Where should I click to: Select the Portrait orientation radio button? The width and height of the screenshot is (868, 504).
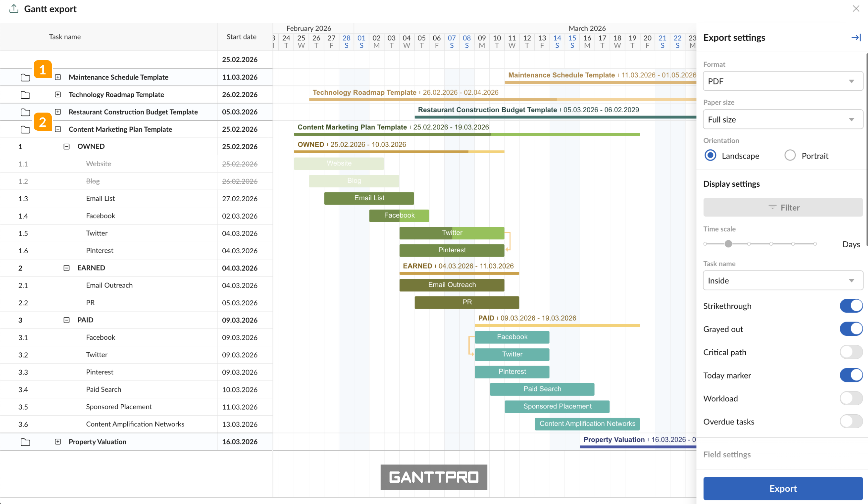(790, 156)
